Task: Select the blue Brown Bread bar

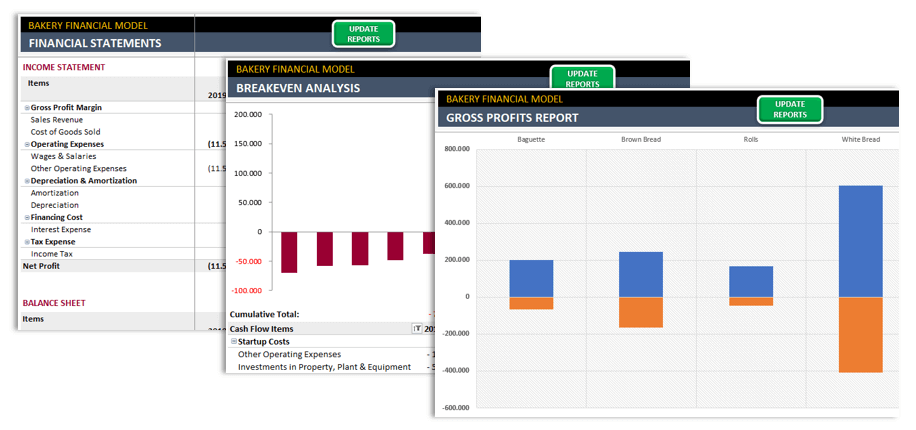Action: click(x=641, y=275)
